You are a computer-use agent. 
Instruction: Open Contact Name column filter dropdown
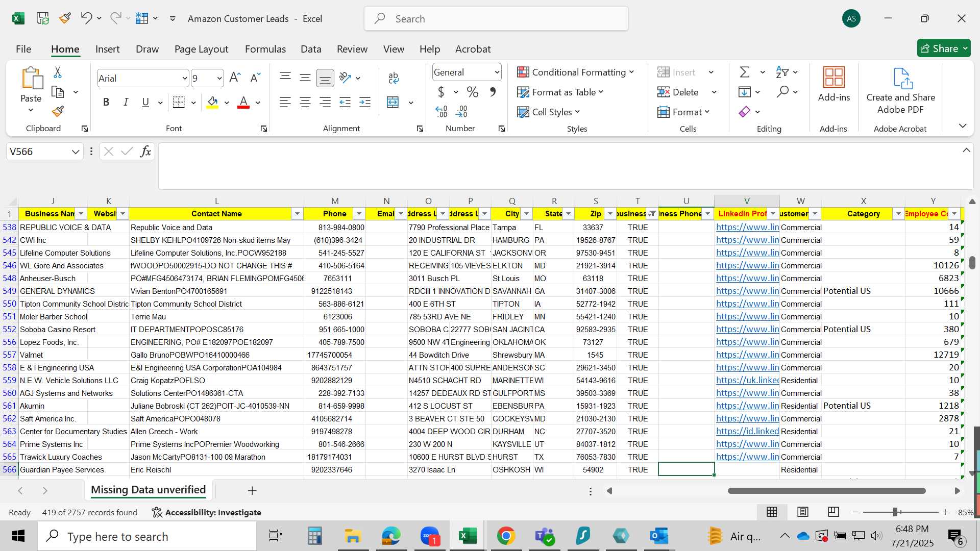(297, 214)
